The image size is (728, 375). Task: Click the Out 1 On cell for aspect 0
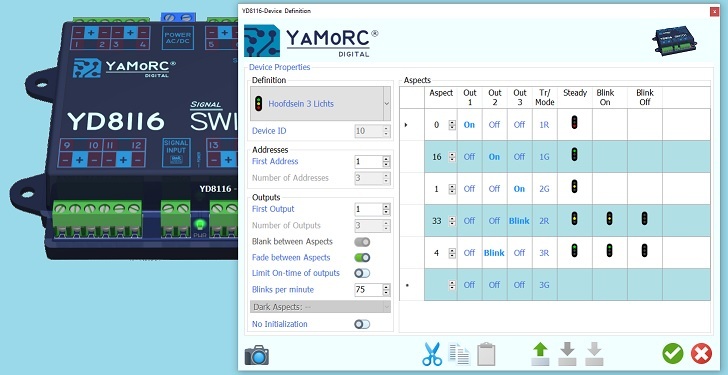[469, 125]
